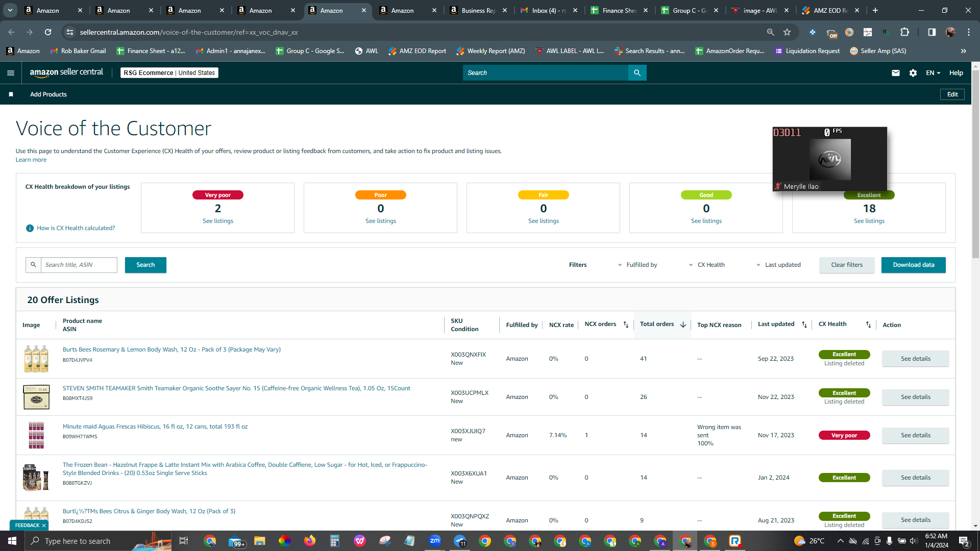980x551 pixels.
Task: Sort by CX Health column arrows
Action: pos(868,325)
